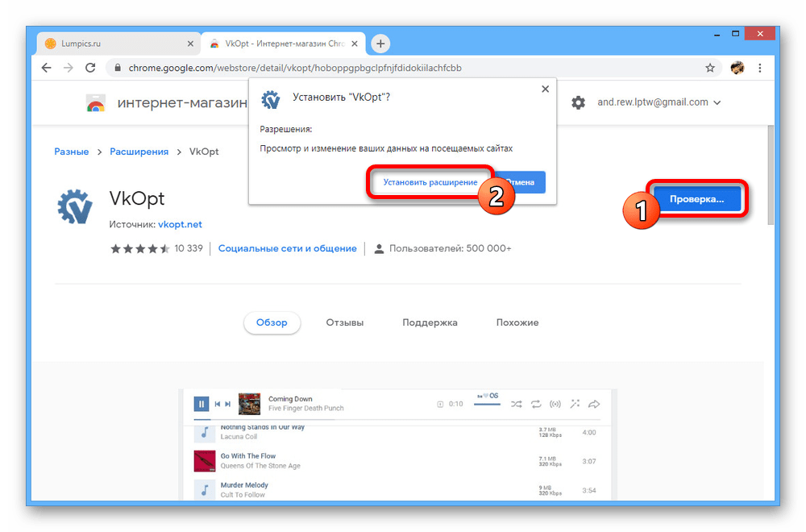Click the address bar URL
The width and height of the screenshot is (806, 532).
[x=295, y=68]
